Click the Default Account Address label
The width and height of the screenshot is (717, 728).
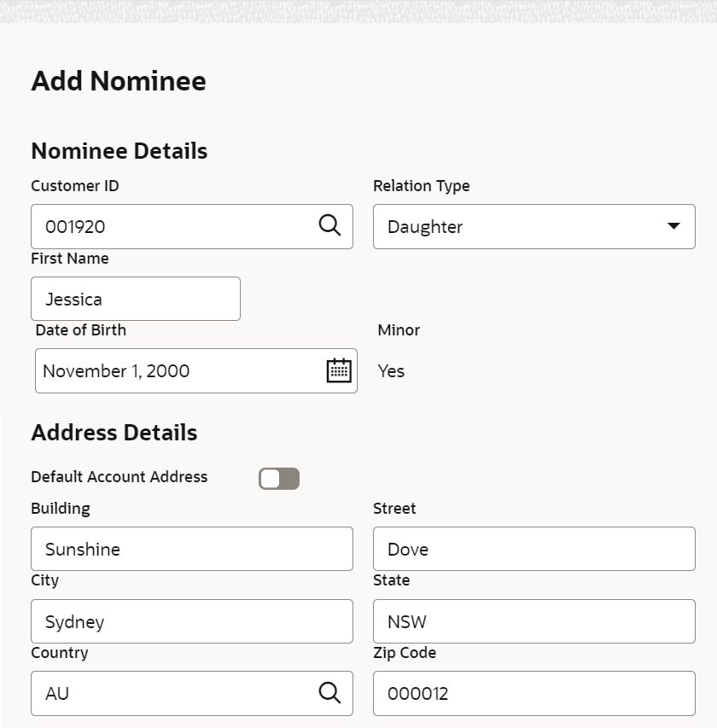point(119,477)
